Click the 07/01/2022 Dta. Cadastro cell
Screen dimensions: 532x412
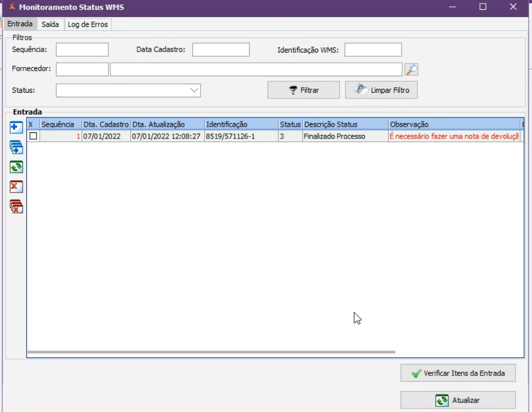click(x=106, y=136)
